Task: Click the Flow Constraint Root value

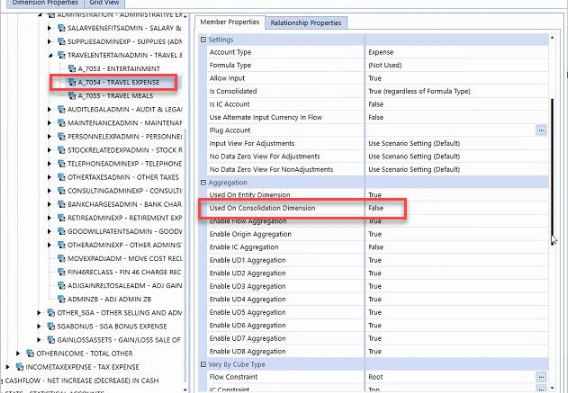Action: (376, 377)
